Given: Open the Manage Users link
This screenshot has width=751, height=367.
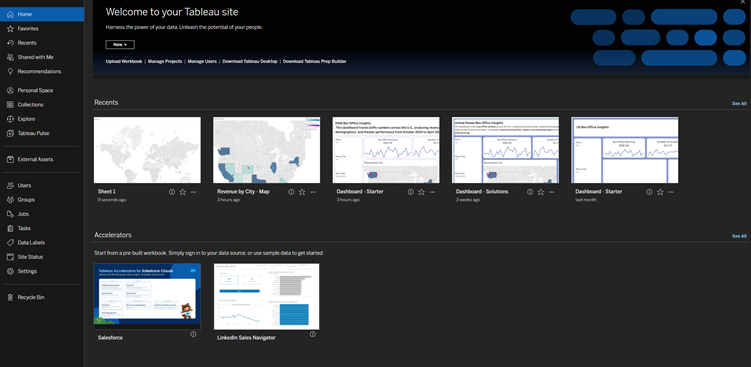Looking at the screenshot, I should tap(202, 61).
